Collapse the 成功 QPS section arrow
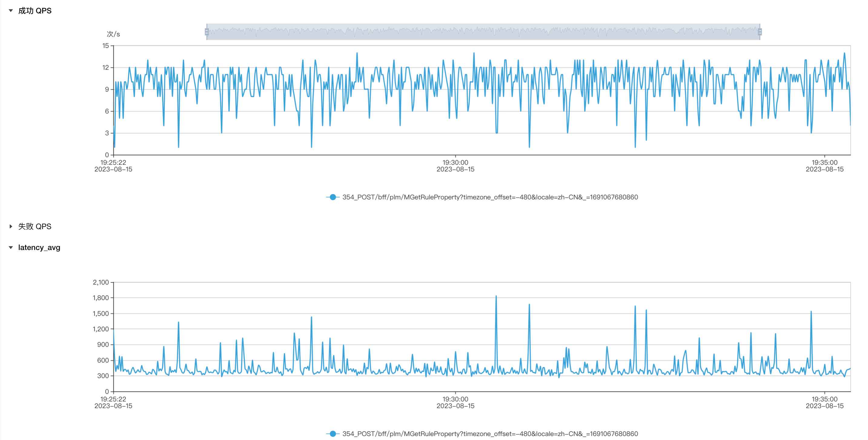This screenshot has width=868, height=440. [x=11, y=11]
